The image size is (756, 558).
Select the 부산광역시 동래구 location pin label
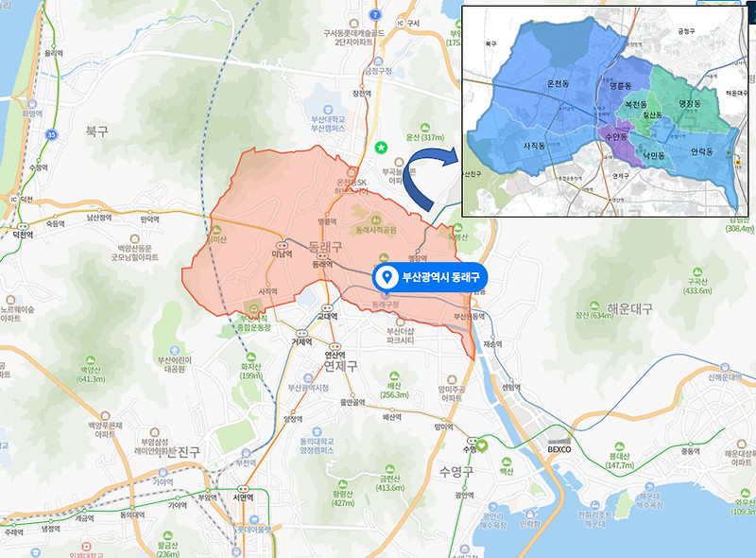pyautogui.click(x=430, y=277)
